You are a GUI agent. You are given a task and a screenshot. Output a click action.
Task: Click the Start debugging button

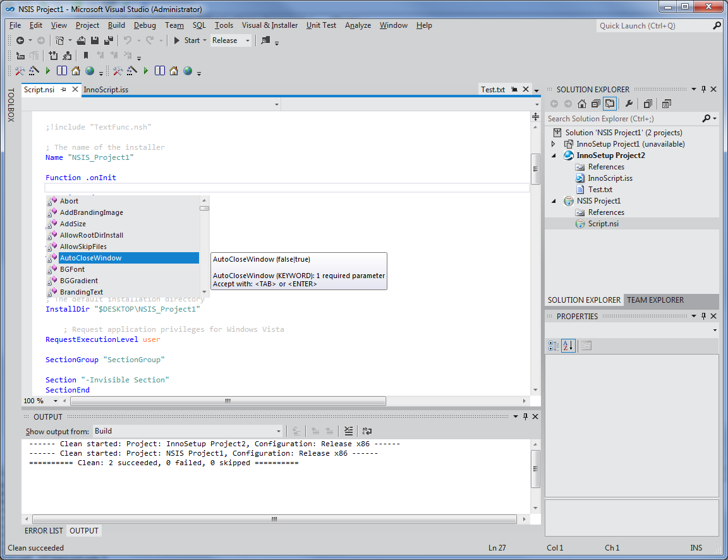(187, 41)
